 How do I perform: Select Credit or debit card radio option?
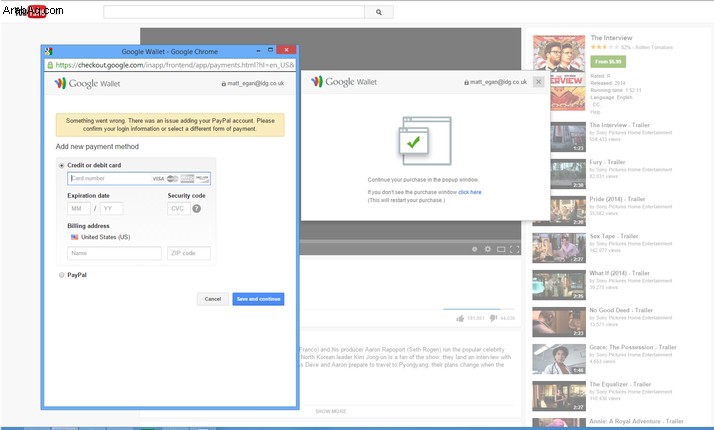click(61, 165)
